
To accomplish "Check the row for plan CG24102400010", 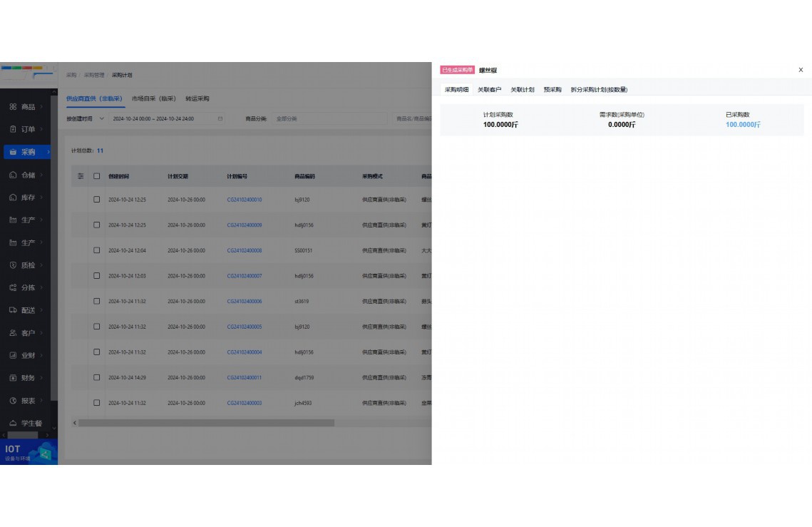I will [97, 200].
